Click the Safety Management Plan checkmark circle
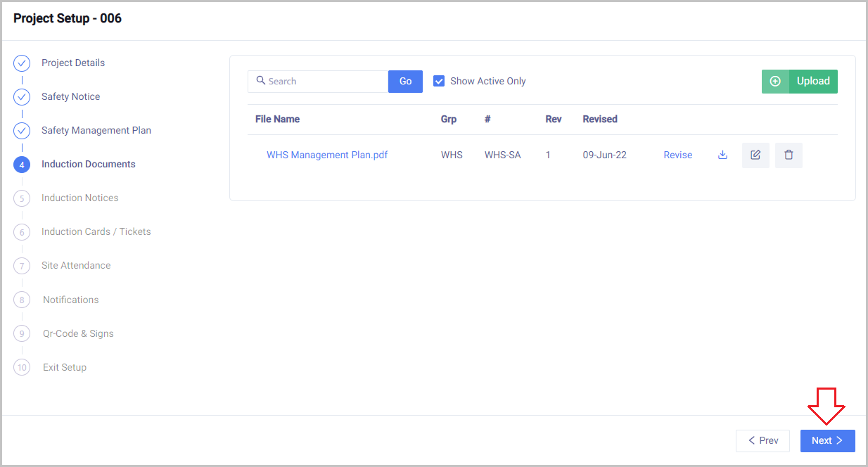This screenshot has width=868, height=467. pyautogui.click(x=22, y=131)
